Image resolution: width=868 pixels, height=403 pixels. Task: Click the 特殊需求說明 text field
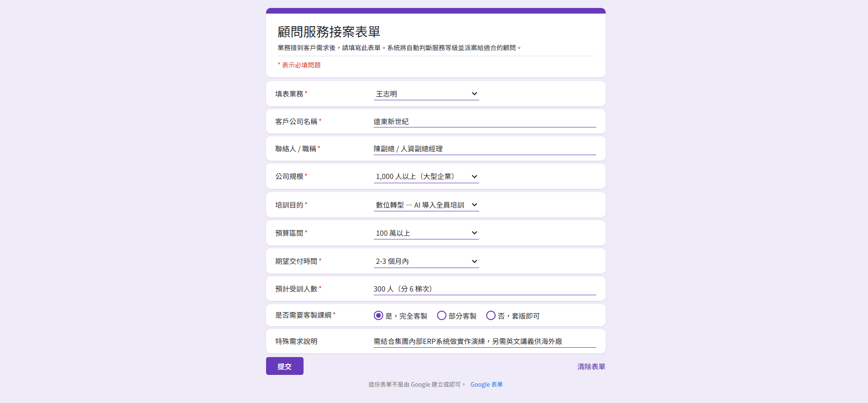point(485,341)
